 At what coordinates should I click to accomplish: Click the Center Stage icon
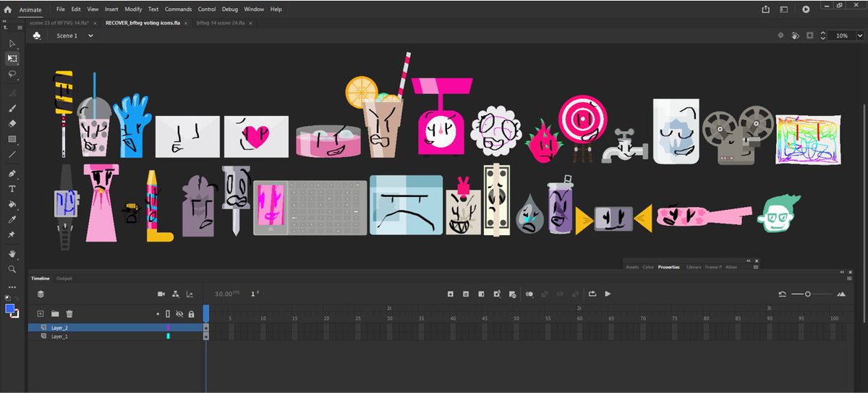[x=781, y=35]
